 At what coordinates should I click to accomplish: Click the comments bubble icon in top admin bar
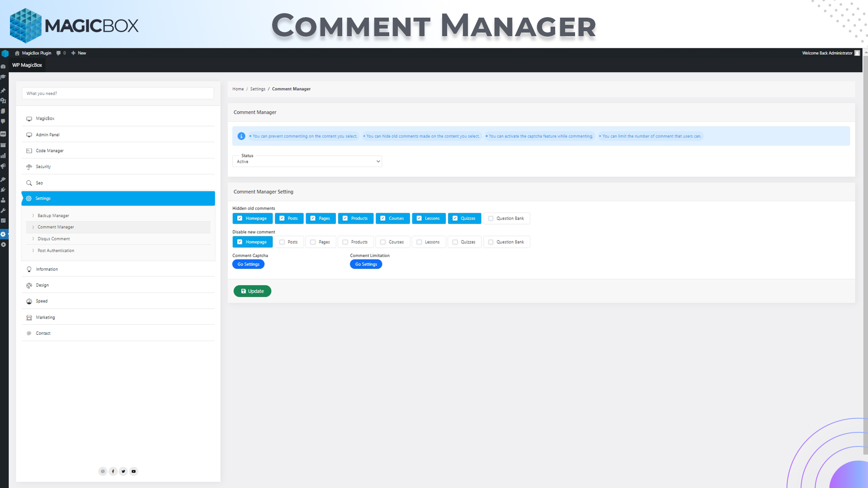click(x=58, y=53)
